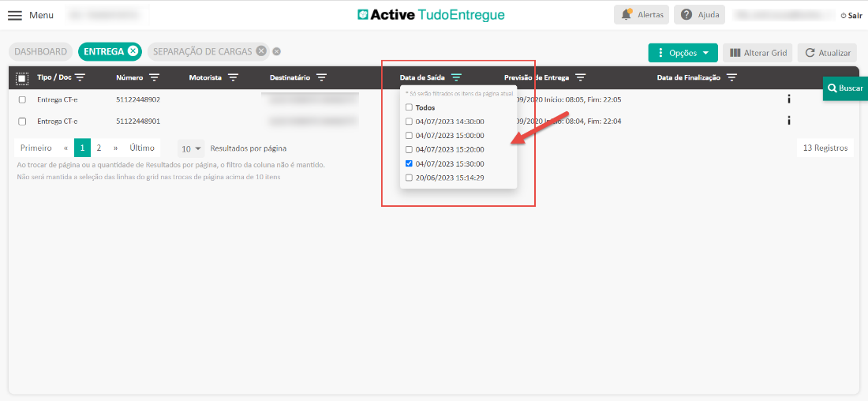Open filter icon for Destinatário column
The image size is (868, 401).
(x=322, y=77)
